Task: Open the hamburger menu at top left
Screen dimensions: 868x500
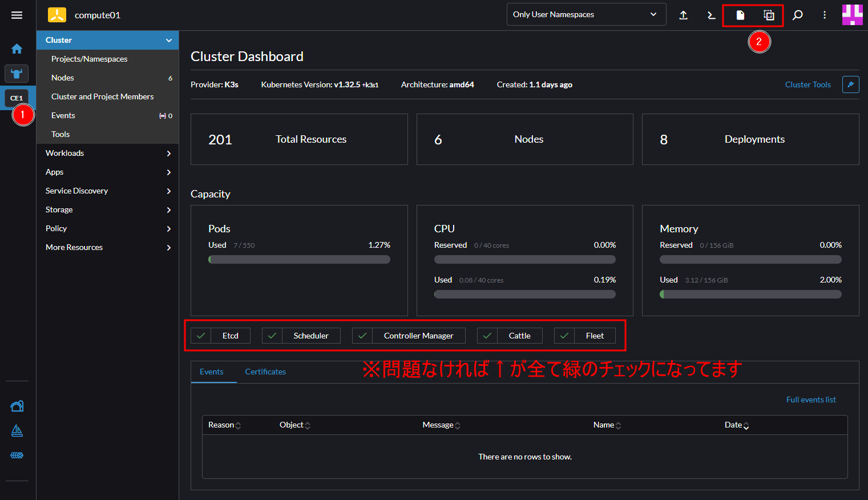Action: (17, 15)
